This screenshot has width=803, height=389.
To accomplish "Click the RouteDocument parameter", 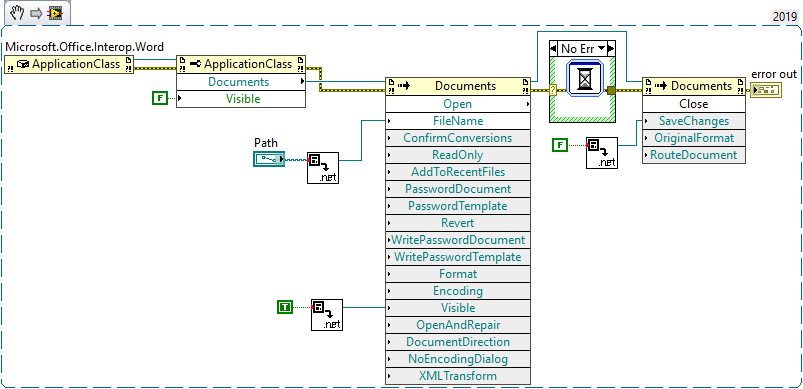I will coord(694,155).
